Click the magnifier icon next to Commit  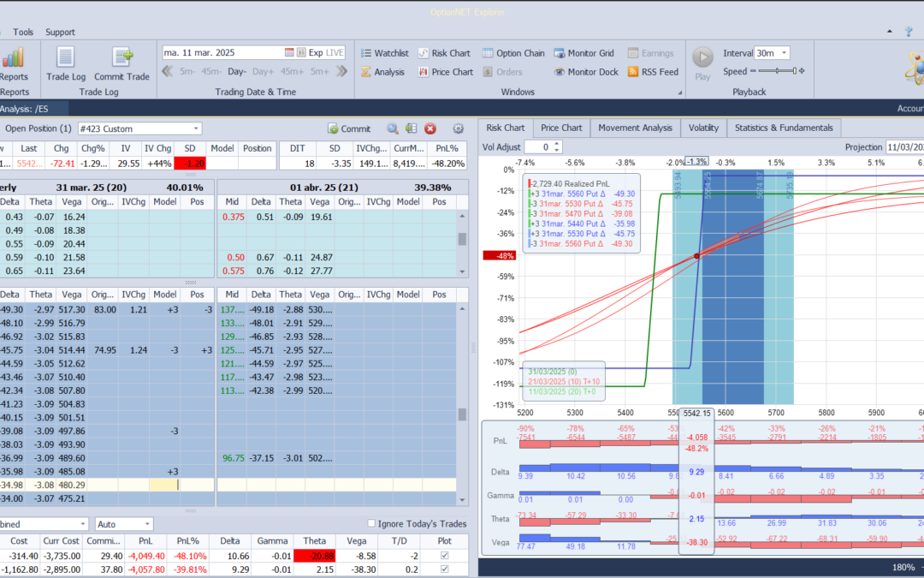393,128
